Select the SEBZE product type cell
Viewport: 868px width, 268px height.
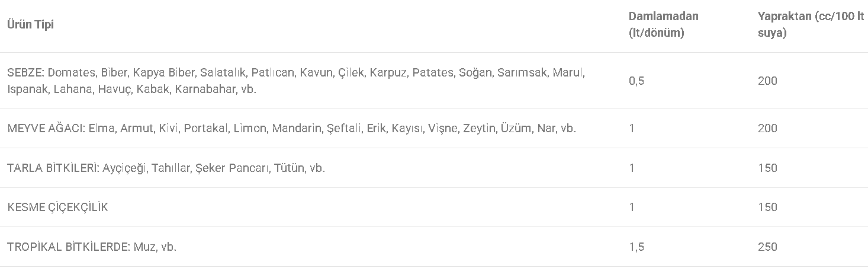[x=295, y=81]
